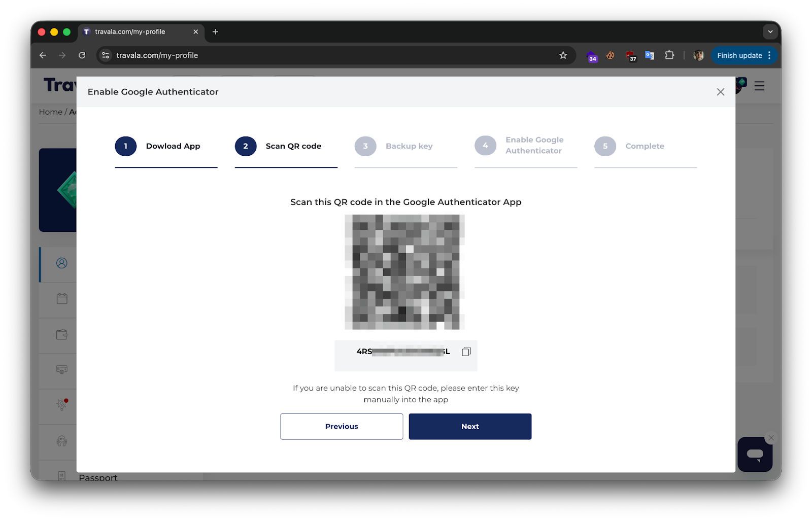The width and height of the screenshot is (812, 521).
Task: Open the rewards icon with red notification dot
Action: 61,406
